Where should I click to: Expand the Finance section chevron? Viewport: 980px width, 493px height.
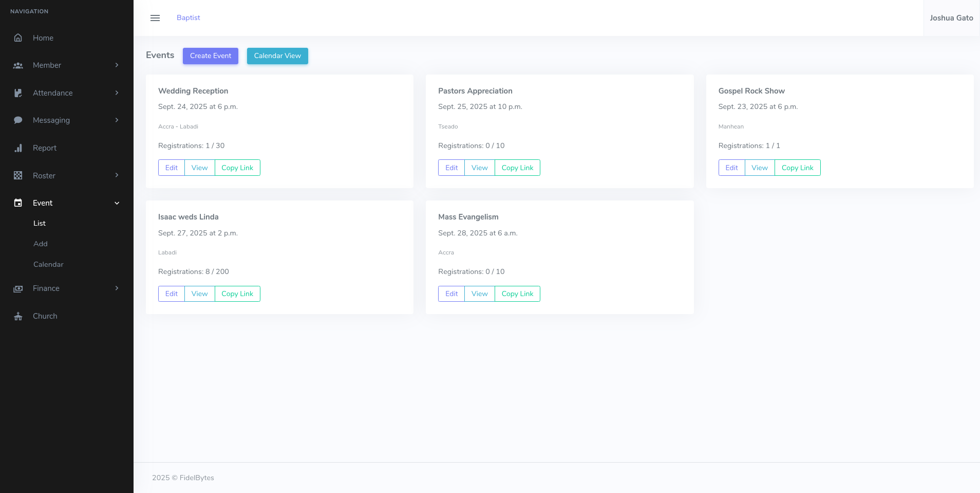(117, 288)
